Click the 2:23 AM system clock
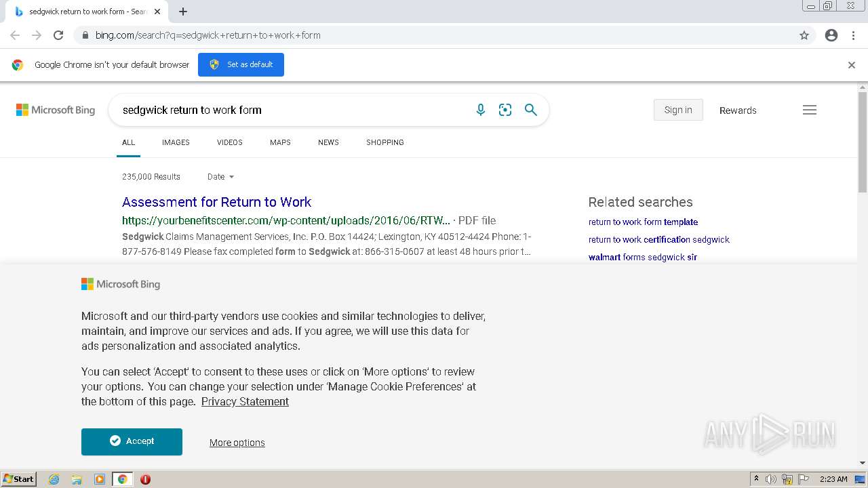The width and height of the screenshot is (868, 488). tap(833, 479)
